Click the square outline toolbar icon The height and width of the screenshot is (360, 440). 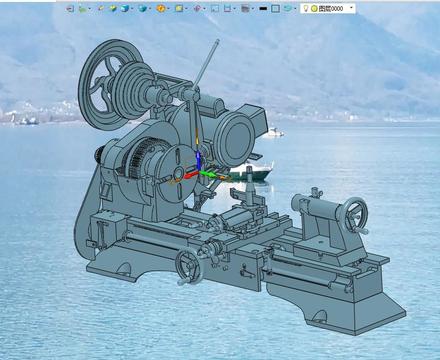[x=275, y=9]
